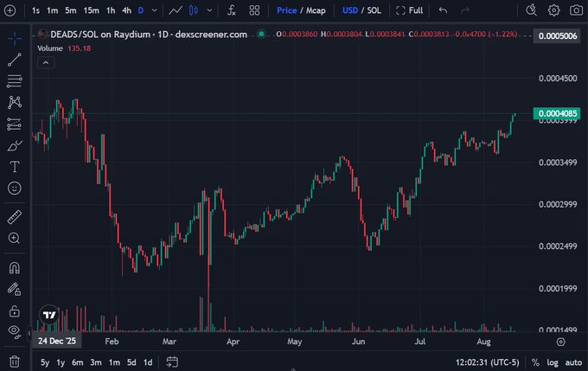Set range to 1y
This screenshot has width=588, height=371.
pyautogui.click(x=61, y=362)
